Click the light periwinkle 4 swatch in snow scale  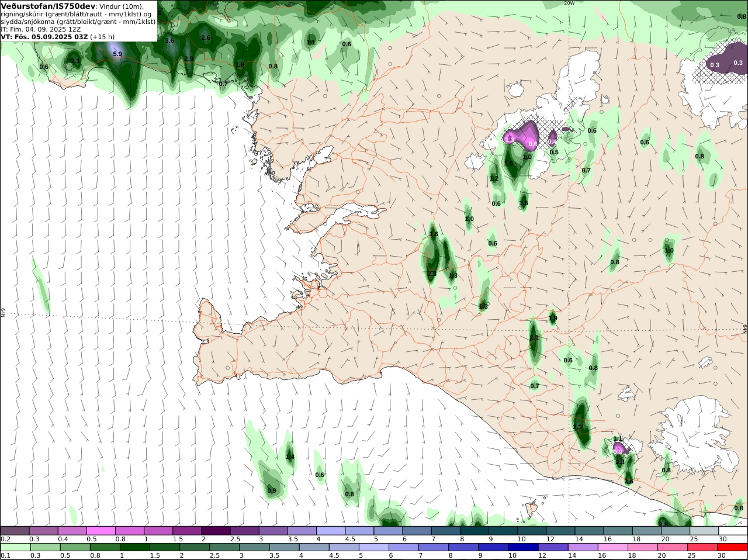(x=331, y=531)
